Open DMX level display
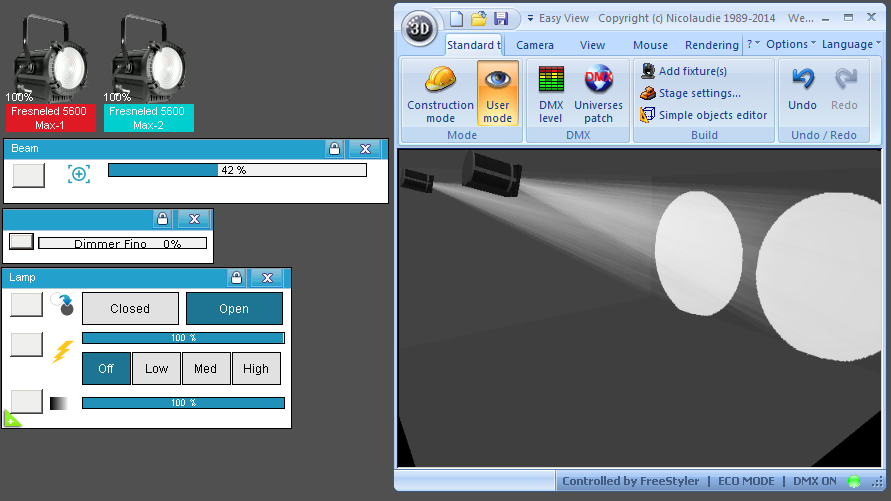This screenshot has width=891, height=501. tap(551, 94)
